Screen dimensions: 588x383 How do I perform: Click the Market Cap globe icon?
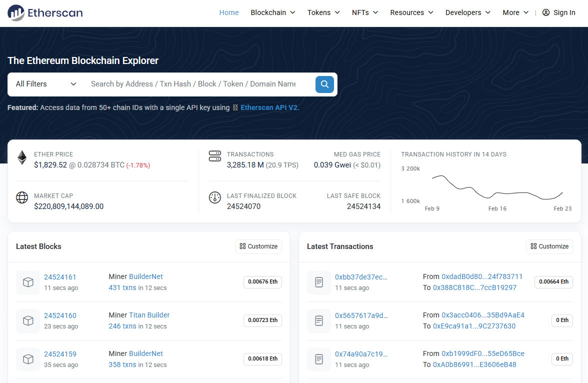(22, 197)
